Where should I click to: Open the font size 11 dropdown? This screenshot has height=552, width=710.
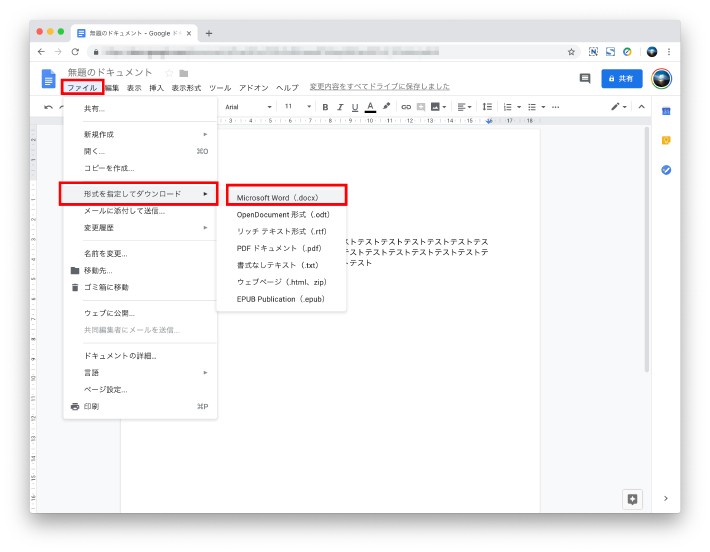[x=297, y=107]
